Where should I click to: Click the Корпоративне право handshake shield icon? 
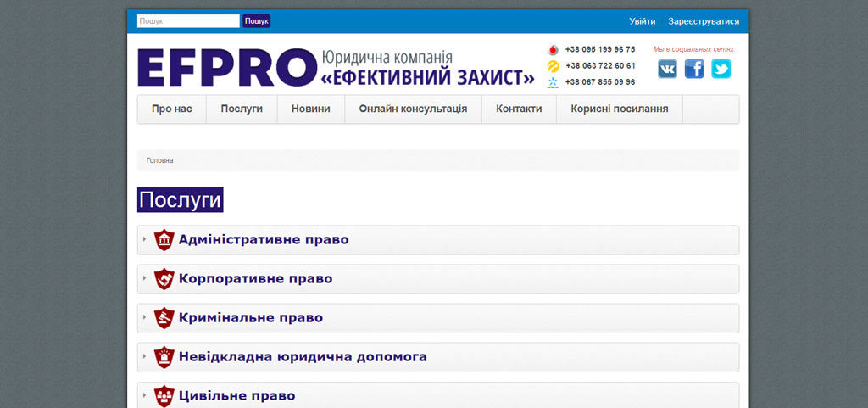pos(164,279)
